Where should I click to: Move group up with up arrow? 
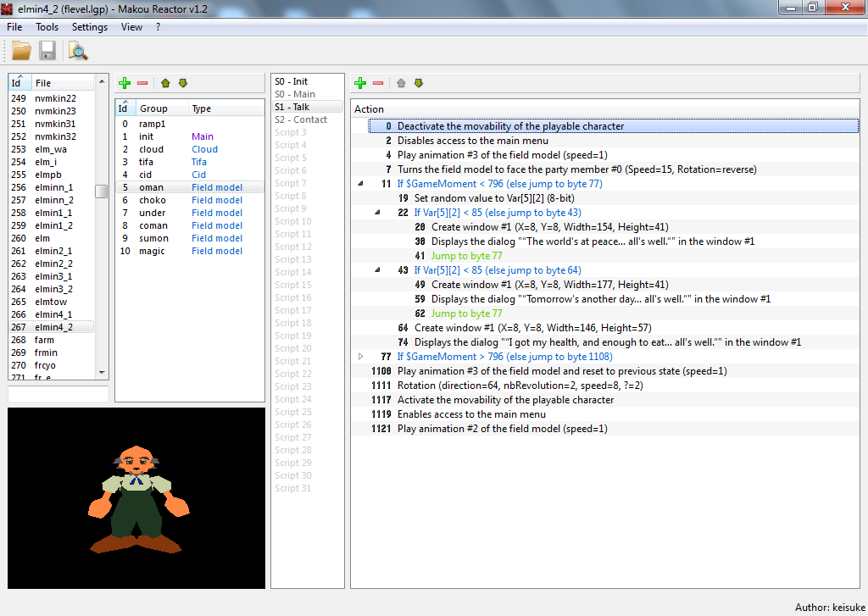click(x=165, y=83)
